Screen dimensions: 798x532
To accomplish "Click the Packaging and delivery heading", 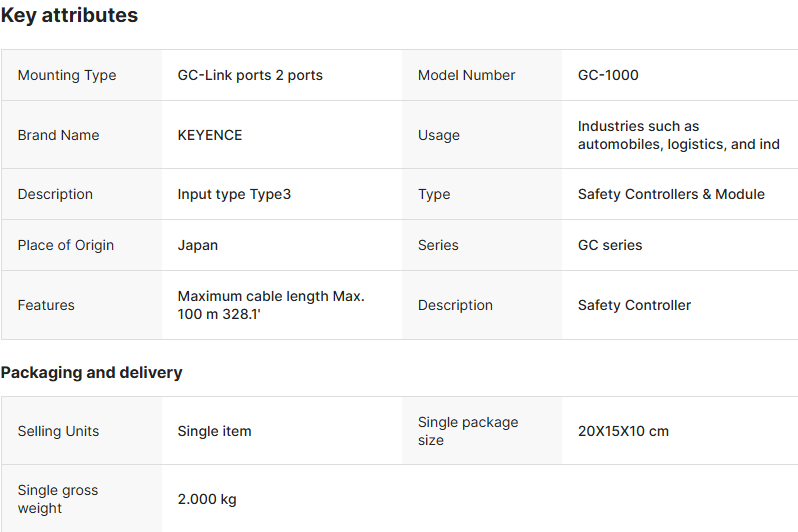I will [x=91, y=372].
